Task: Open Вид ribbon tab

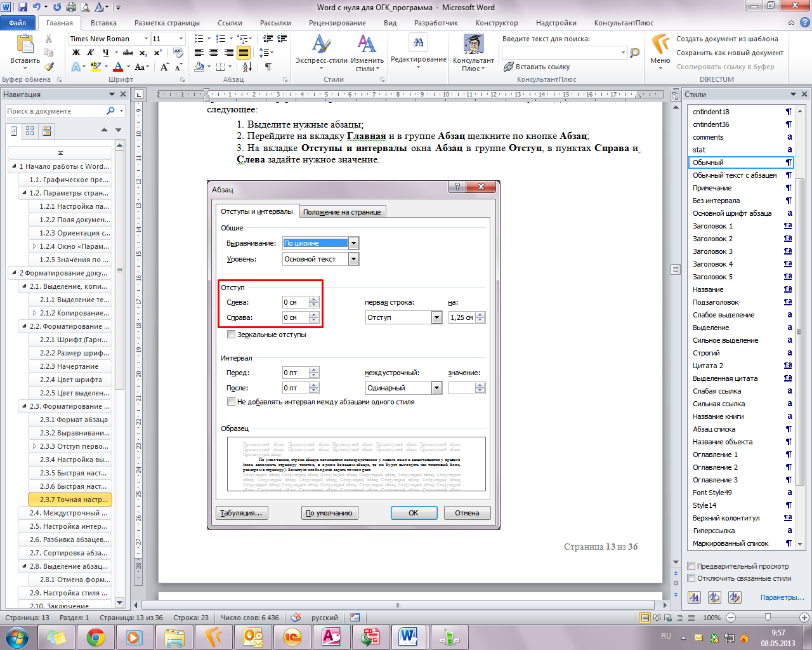Action: pos(390,23)
